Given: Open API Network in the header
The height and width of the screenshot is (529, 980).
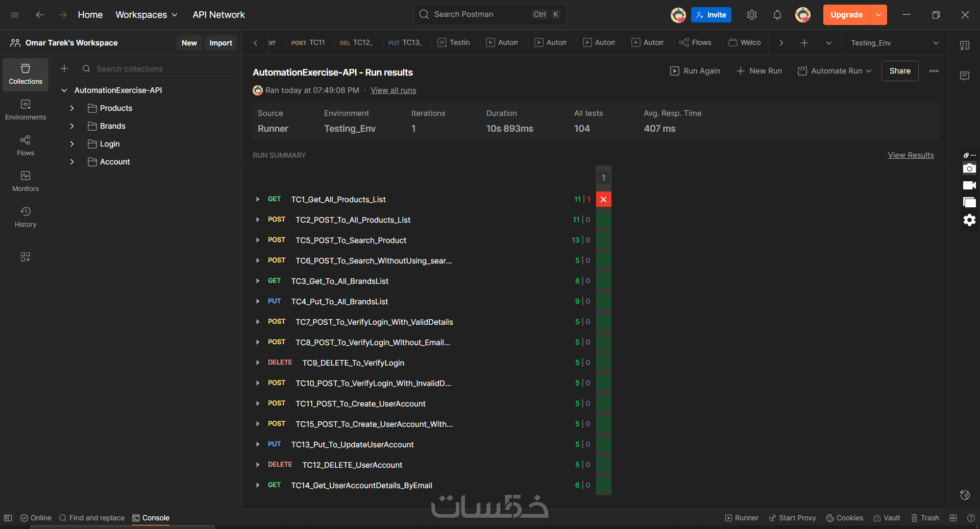Looking at the screenshot, I should coord(219,15).
